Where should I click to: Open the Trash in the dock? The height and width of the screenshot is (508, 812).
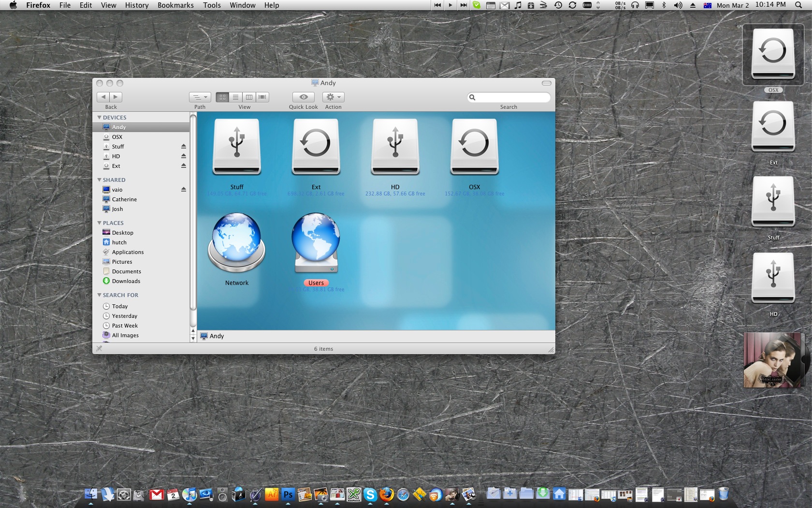point(724,494)
